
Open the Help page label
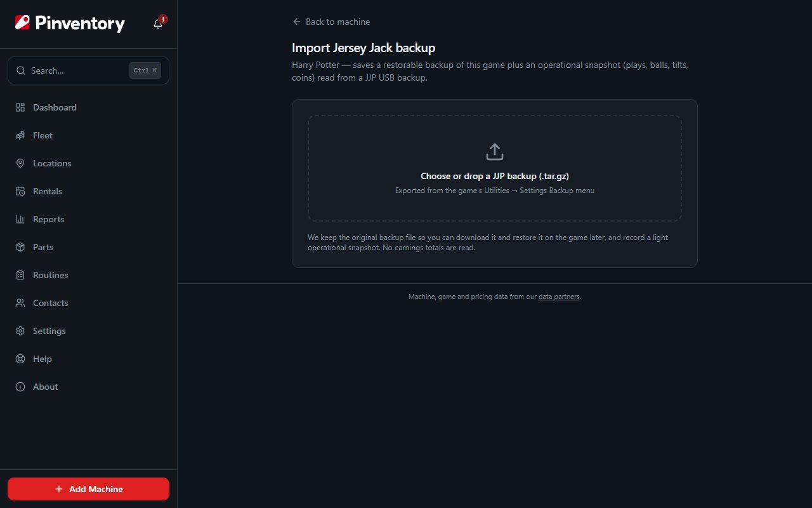(43, 359)
